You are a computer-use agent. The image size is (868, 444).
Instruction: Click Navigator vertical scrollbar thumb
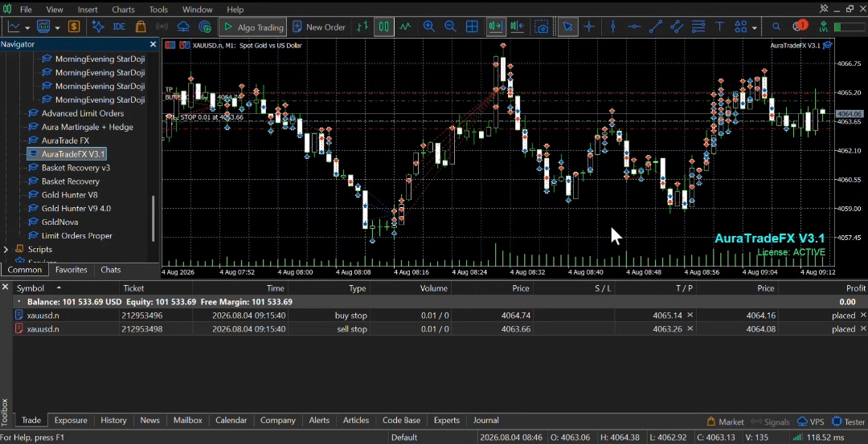[154, 218]
